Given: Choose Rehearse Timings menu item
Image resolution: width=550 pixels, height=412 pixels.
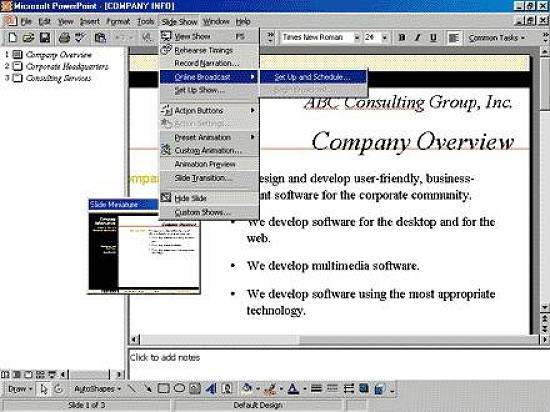Looking at the screenshot, I should point(209,50).
